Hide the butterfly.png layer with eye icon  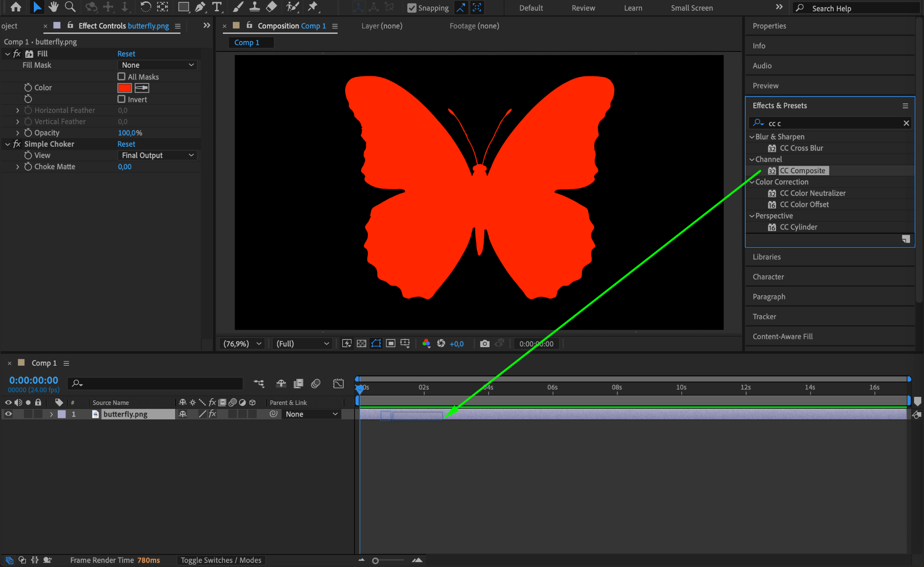tap(8, 414)
